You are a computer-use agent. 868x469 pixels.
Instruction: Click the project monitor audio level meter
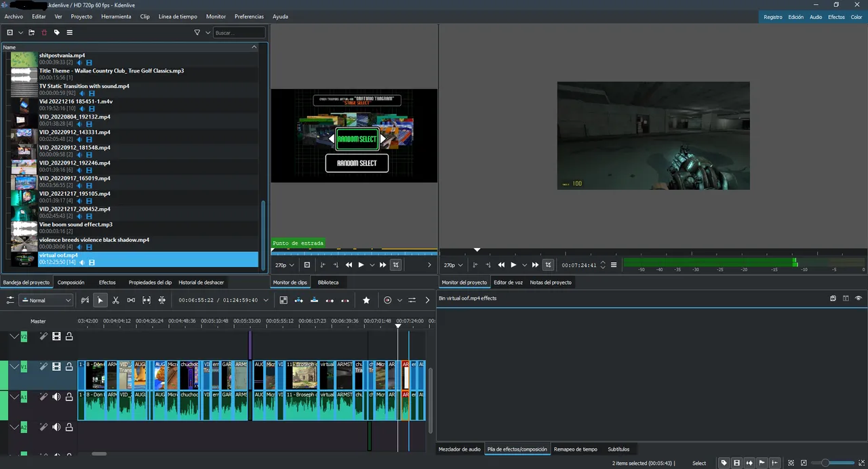743,262
